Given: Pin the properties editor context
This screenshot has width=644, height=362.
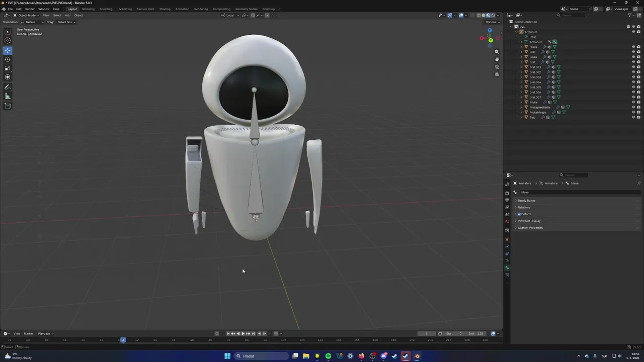Looking at the screenshot, I should 639,183.
